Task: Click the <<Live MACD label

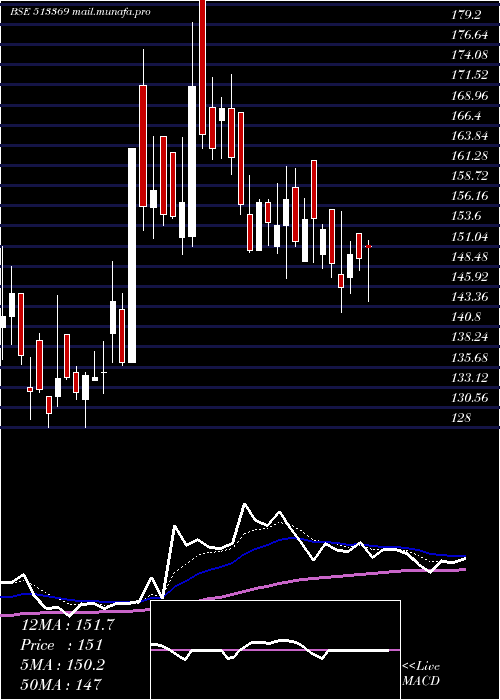Action: [421, 674]
